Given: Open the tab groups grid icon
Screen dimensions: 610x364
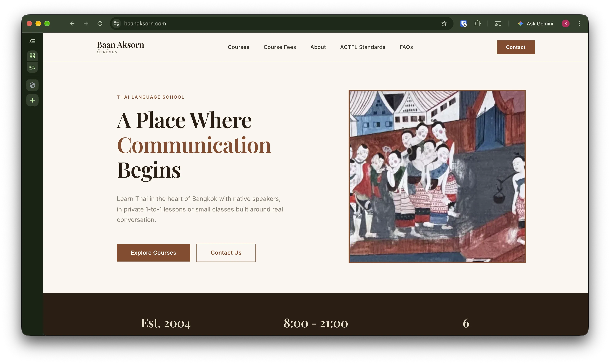Looking at the screenshot, I should tap(32, 56).
